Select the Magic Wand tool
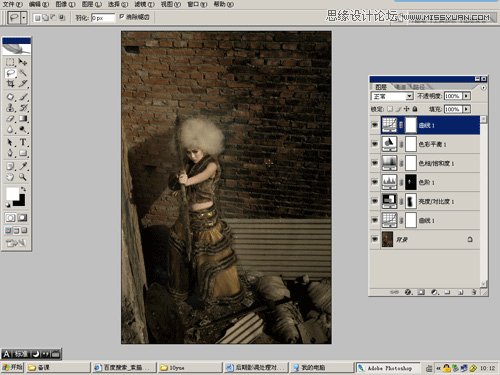The image size is (500, 375). click(x=23, y=73)
